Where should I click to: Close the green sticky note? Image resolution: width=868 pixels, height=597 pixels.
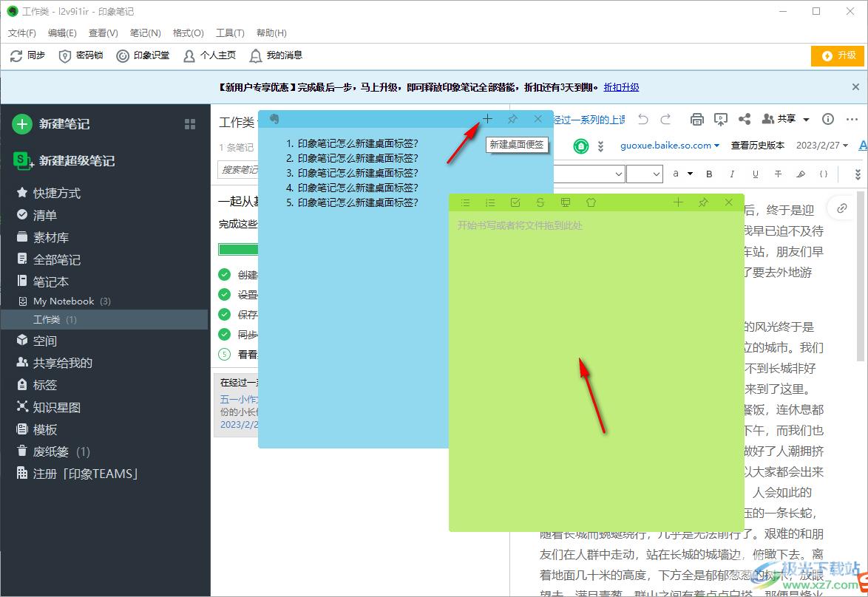tap(729, 202)
